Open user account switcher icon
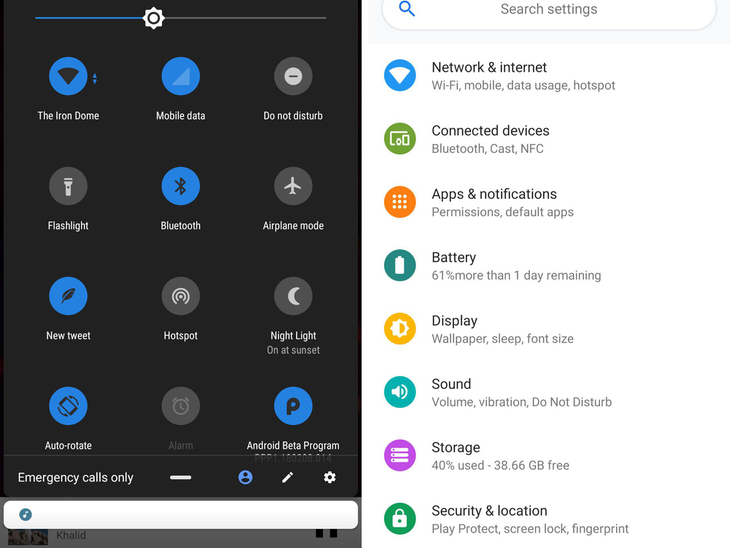 [x=245, y=477]
